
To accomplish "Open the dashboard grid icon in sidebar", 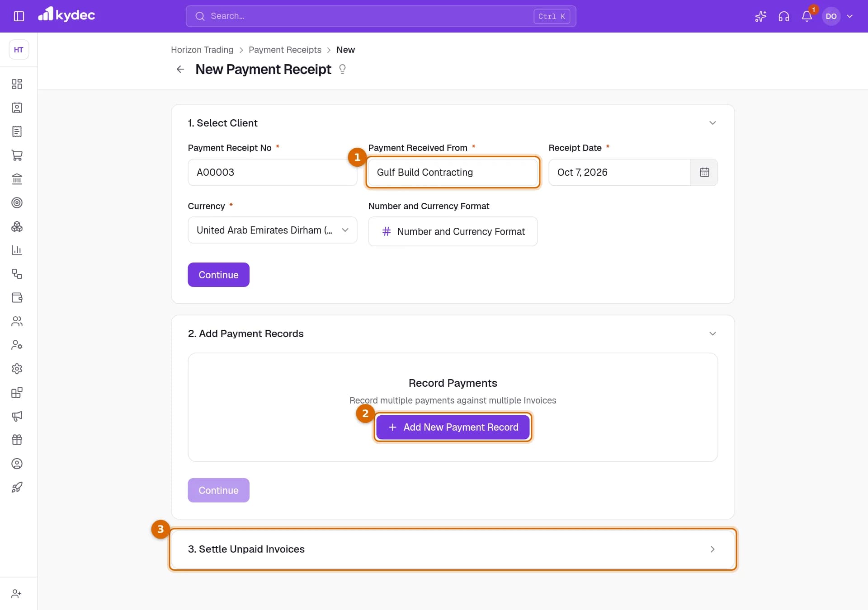I will (17, 84).
